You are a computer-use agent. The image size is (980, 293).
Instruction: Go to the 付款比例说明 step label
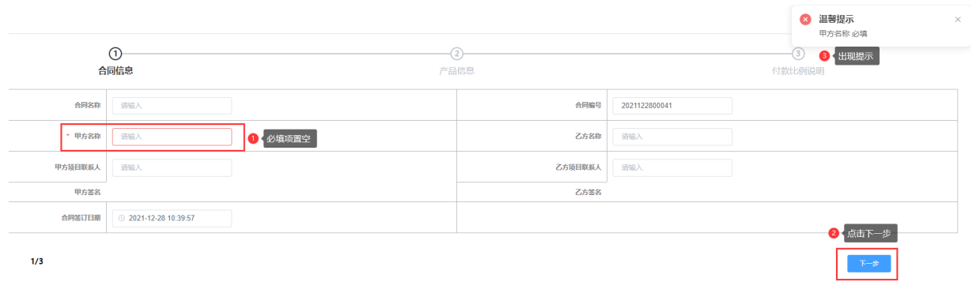point(798,71)
